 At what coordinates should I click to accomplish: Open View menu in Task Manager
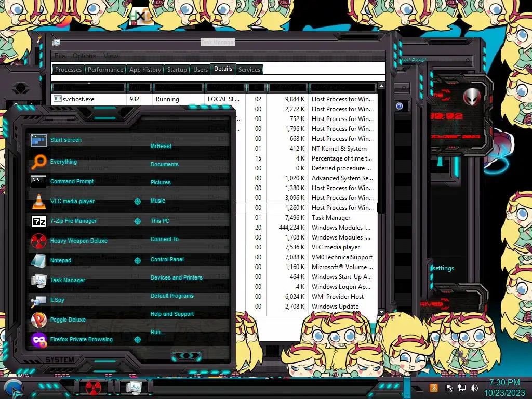point(111,56)
